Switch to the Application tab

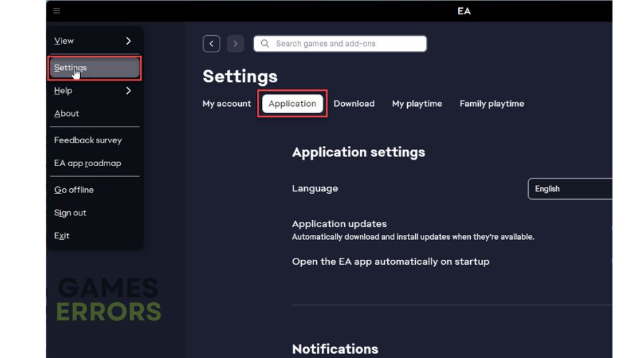point(292,104)
